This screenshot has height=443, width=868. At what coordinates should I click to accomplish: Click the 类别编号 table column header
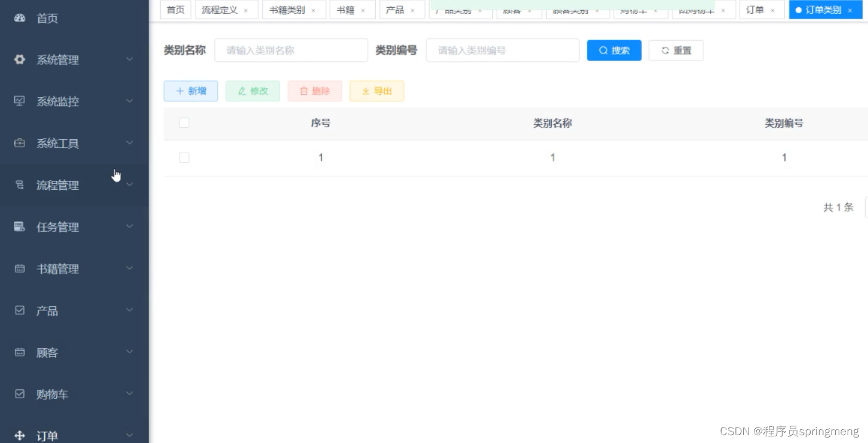784,124
